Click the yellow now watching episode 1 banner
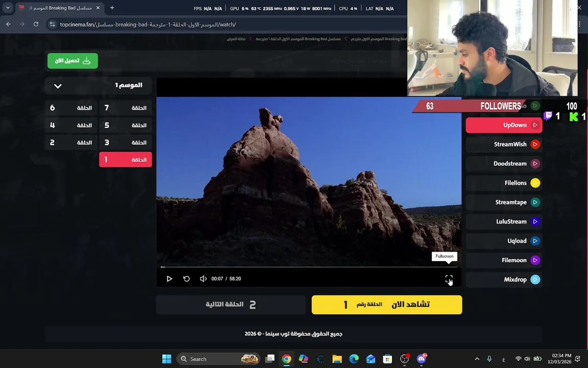The image size is (588, 368). coord(386,305)
